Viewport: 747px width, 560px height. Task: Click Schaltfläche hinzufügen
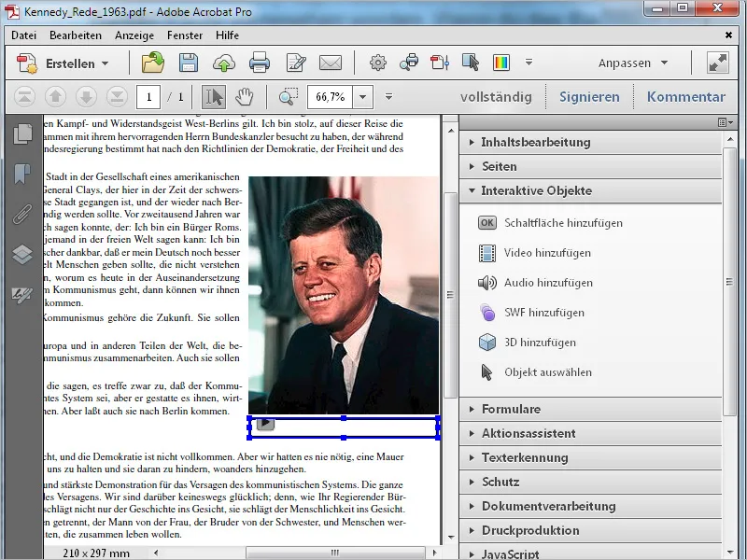tap(550, 223)
